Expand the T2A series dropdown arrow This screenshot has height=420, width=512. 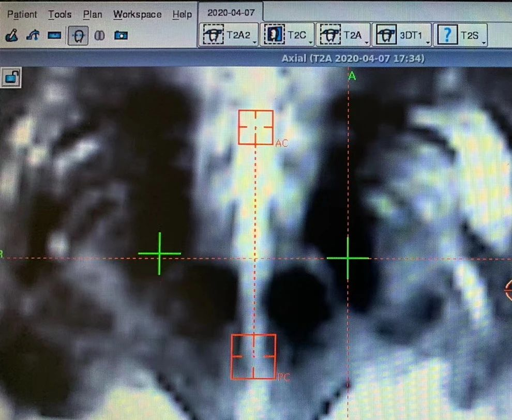coord(367,43)
